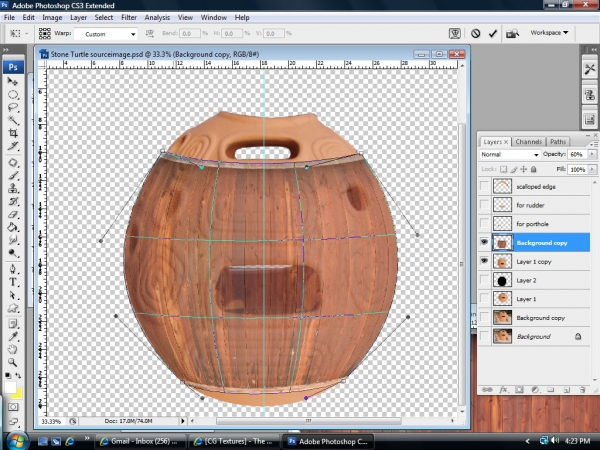Image resolution: width=600 pixels, height=450 pixels.
Task: Select the Paint Bucket tool
Action: tap(13, 227)
